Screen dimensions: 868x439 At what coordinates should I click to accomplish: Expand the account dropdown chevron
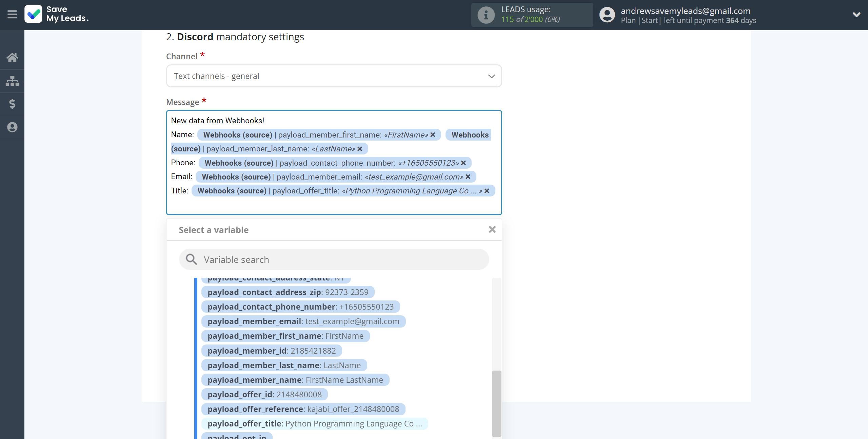point(856,15)
